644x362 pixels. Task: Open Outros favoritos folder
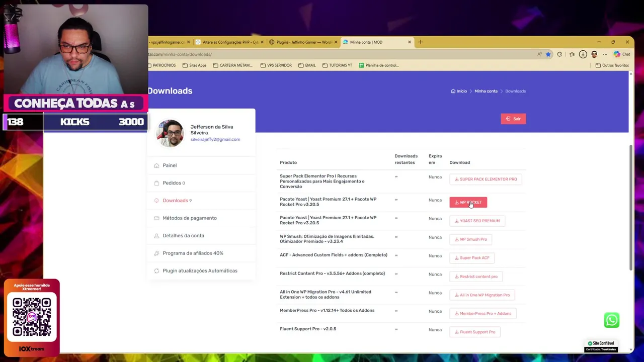pyautogui.click(x=612, y=65)
